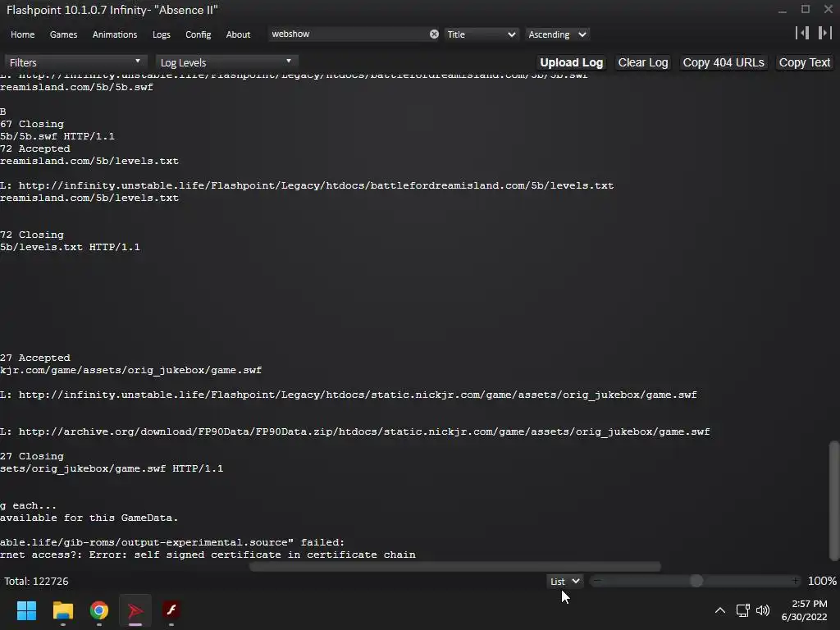The height and width of the screenshot is (630, 840).
Task: Click the nickjr.com infinity.unstable.life game.swf URL
Action: click(x=348, y=395)
